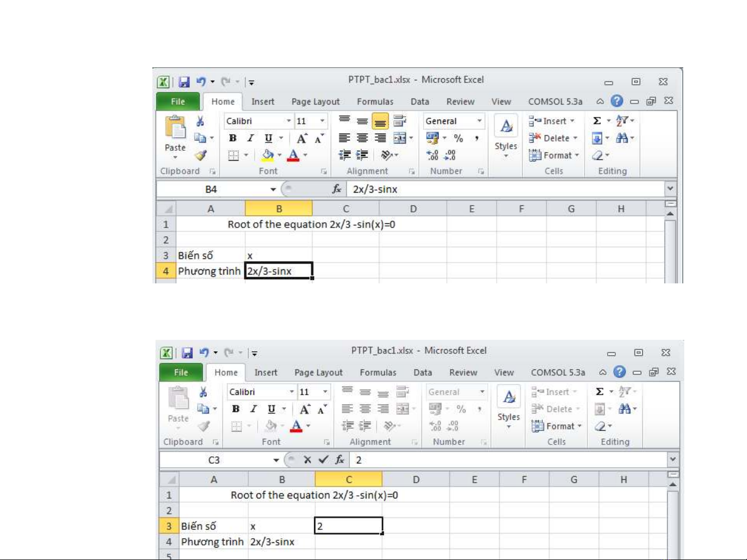
Task: Save the workbook from upper window's quick toolbar
Action: pyautogui.click(x=184, y=82)
